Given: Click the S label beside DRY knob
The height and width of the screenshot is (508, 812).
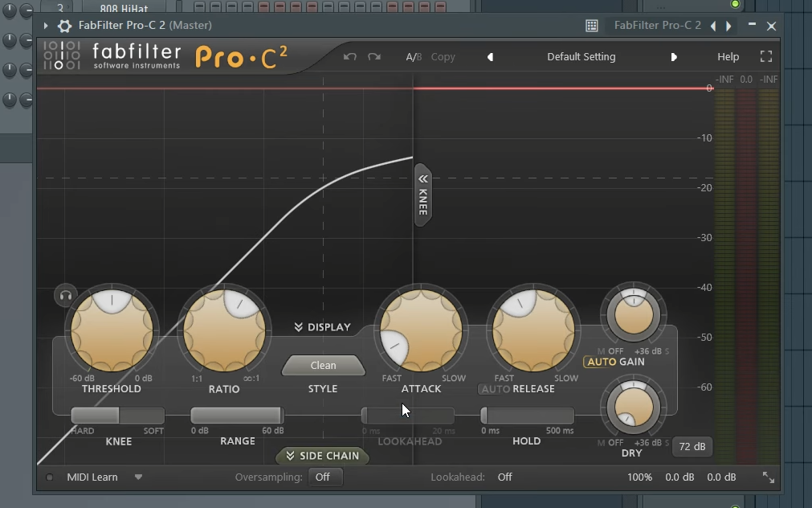Looking at the screenshot, I should (x=667, y=443).
